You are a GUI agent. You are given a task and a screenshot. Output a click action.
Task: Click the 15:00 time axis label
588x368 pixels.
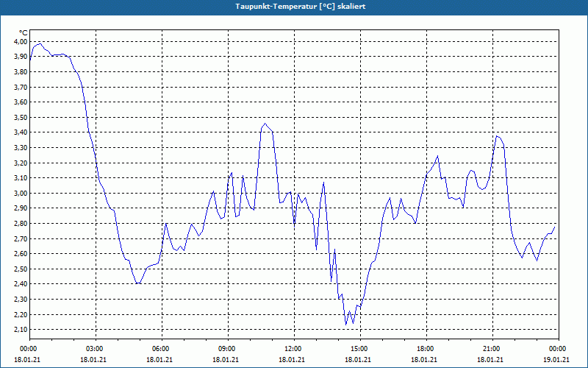(360, 349)
